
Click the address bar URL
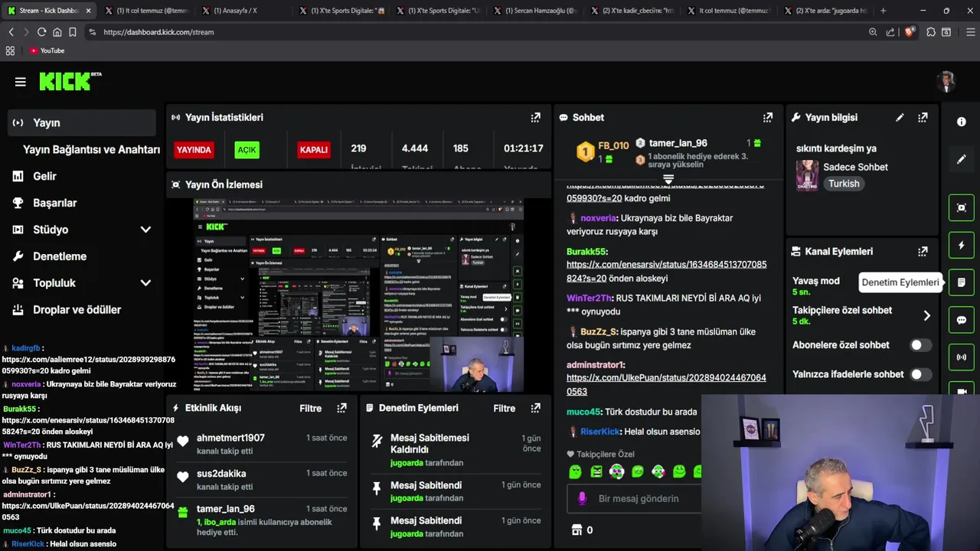(x=158, y=32)
